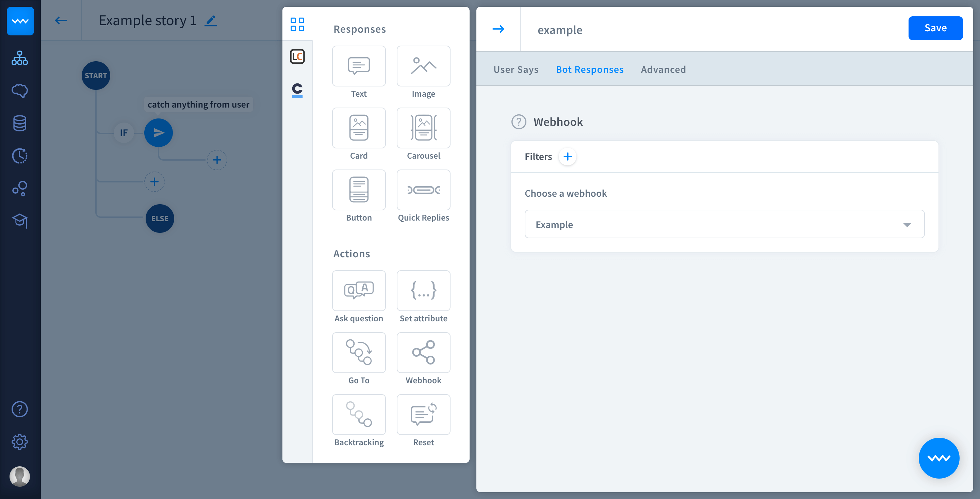Add a Quick Replies response
980x499 pixels.
coord(423,190)
